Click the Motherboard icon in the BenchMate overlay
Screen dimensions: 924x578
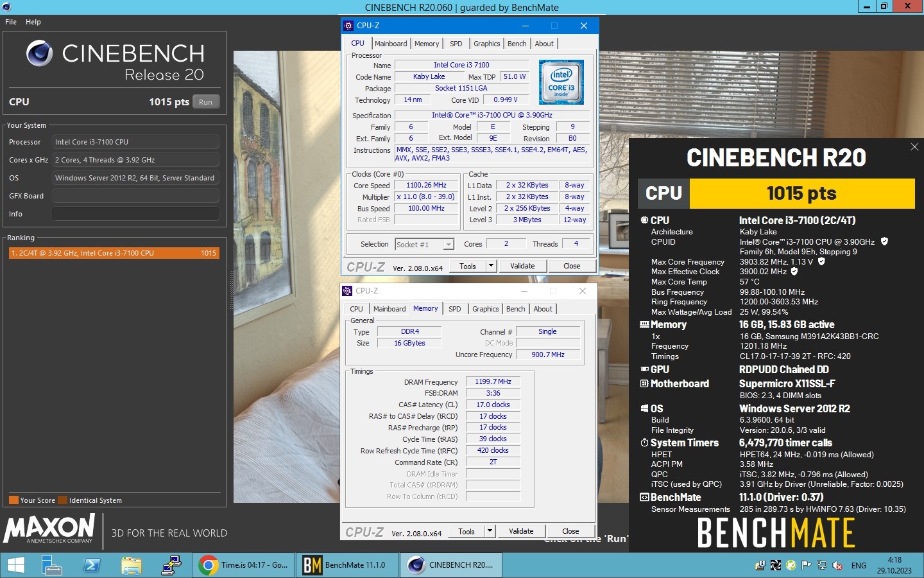click(x=644, y=383)
